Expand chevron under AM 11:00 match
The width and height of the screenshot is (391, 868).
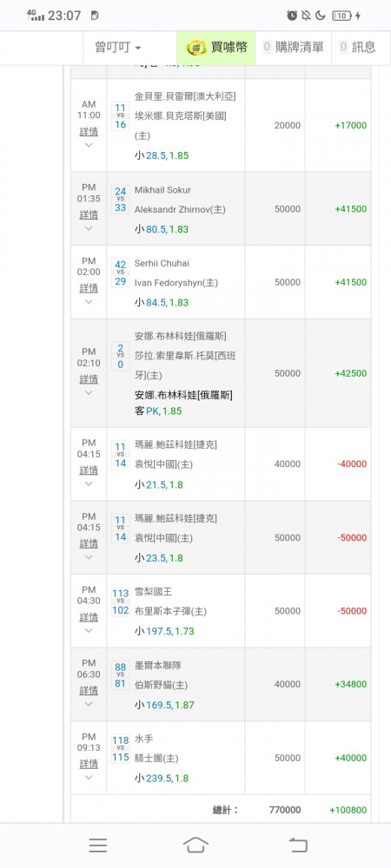[x=89, y=145]
